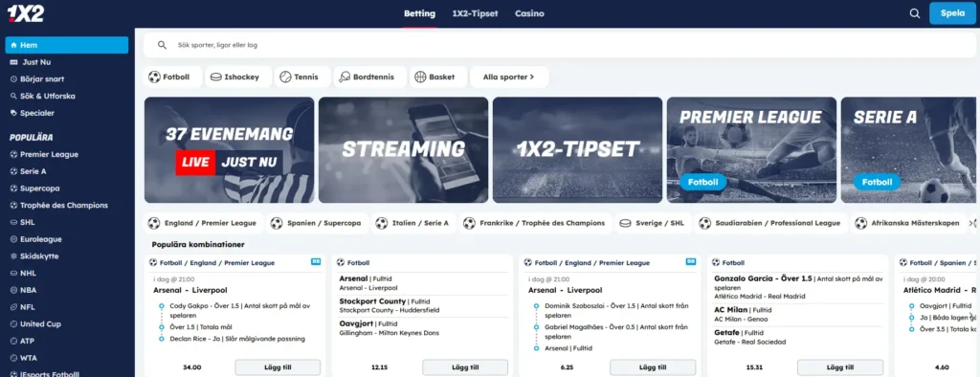Select England / Premier League league chip
This screenshot has width=980, height=377.
[204, 223]
